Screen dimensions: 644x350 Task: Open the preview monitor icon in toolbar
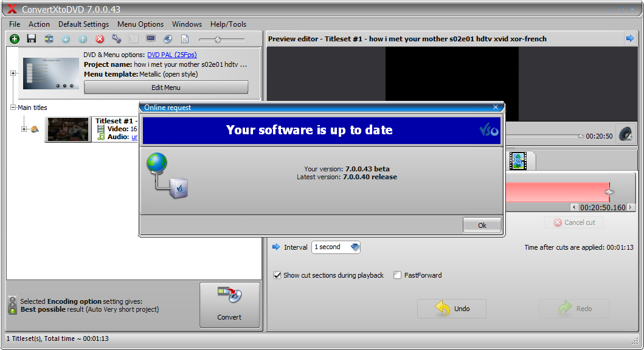pyautogui.click(x=151, y=39)
